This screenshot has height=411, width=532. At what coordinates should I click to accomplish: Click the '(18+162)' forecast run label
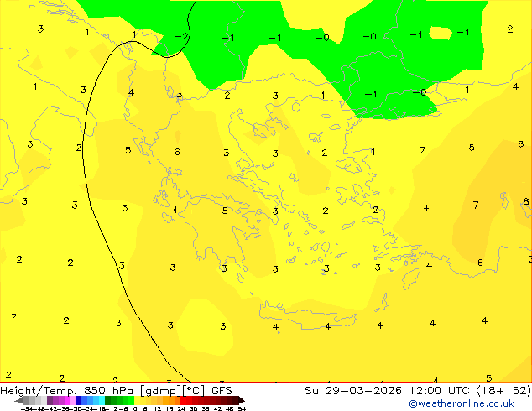pos(503,391)
